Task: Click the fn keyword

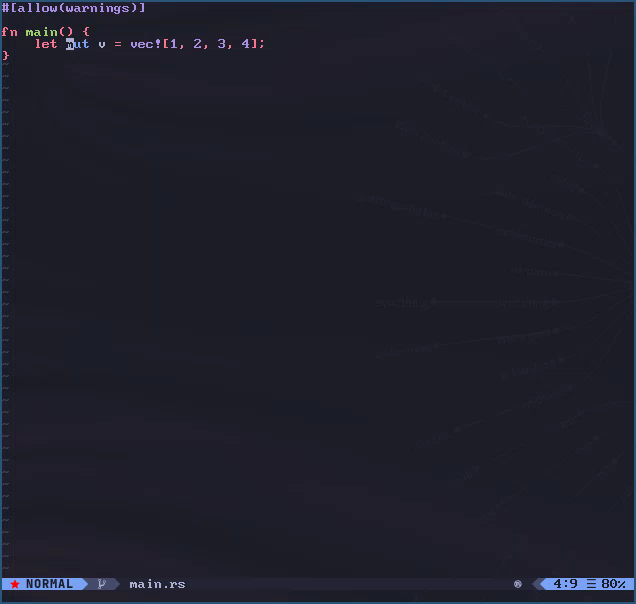Action: (9, 32)
